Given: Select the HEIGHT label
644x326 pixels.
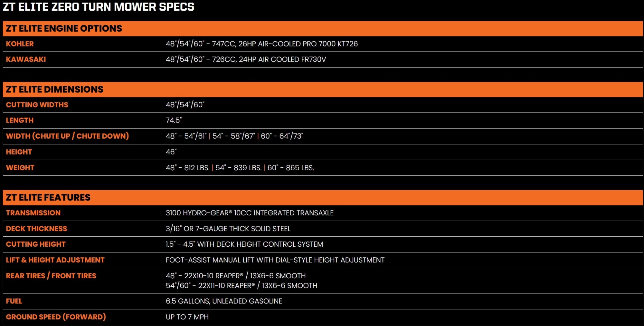Looking at the screenshot, I should [19, 152].
